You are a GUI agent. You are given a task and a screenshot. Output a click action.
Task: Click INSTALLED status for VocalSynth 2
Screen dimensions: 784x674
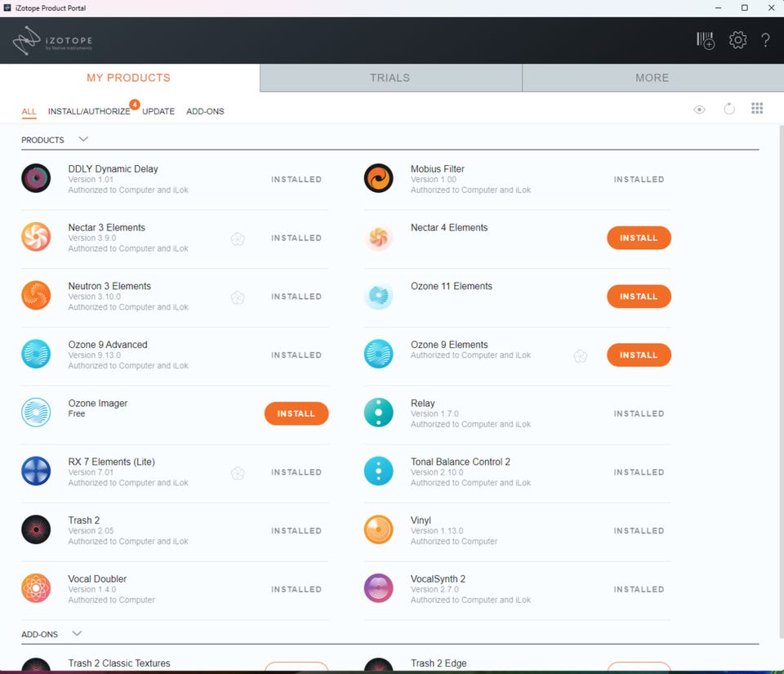point(639,588)
